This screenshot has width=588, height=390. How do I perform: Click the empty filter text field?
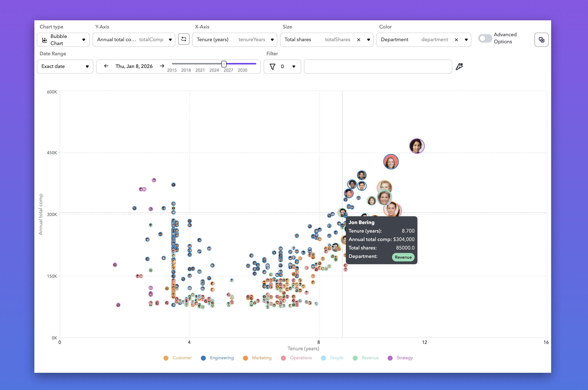(378, 66)
